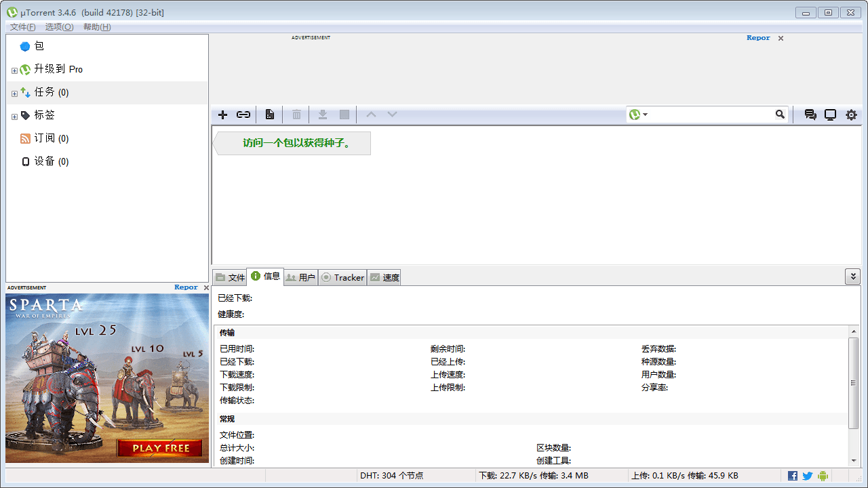Screen dimensions: 868x488
Task: Open search provider dropdown with µTorrent logo
Action: [x=638, y=115]
